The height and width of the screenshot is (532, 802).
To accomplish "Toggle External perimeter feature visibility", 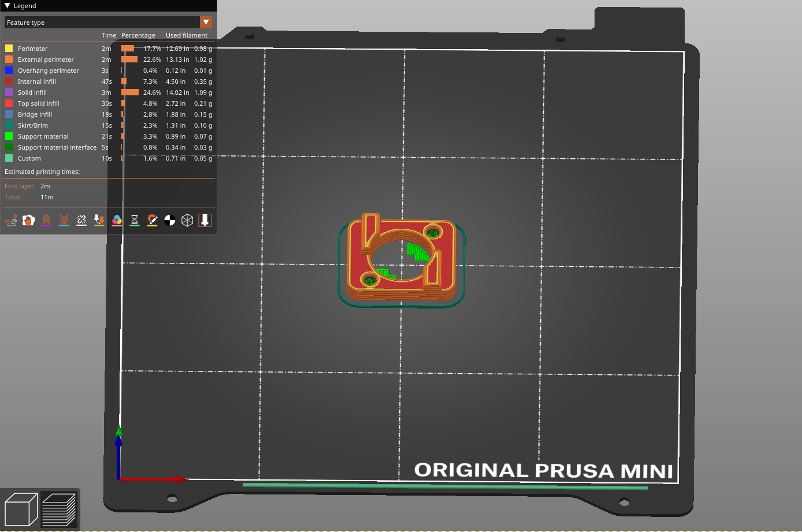I will (109, 59).
